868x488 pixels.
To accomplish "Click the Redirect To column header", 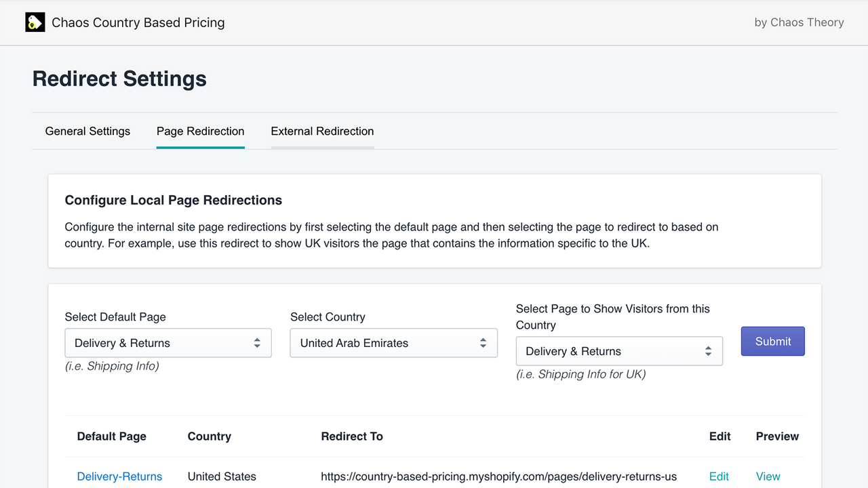I will [352, 436].
